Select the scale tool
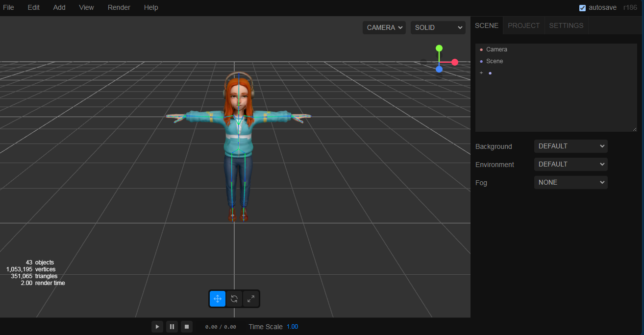 coord(251,299)
